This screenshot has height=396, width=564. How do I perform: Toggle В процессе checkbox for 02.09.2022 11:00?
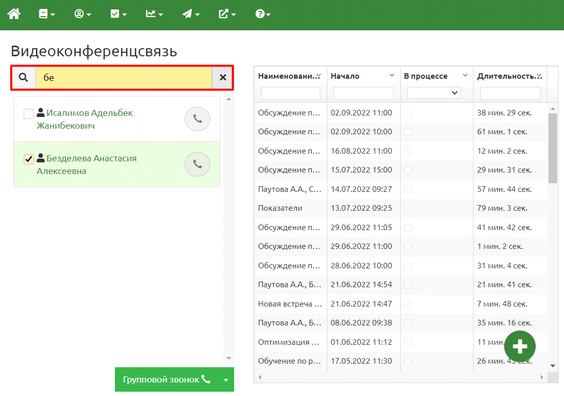(x=408, y=113)
